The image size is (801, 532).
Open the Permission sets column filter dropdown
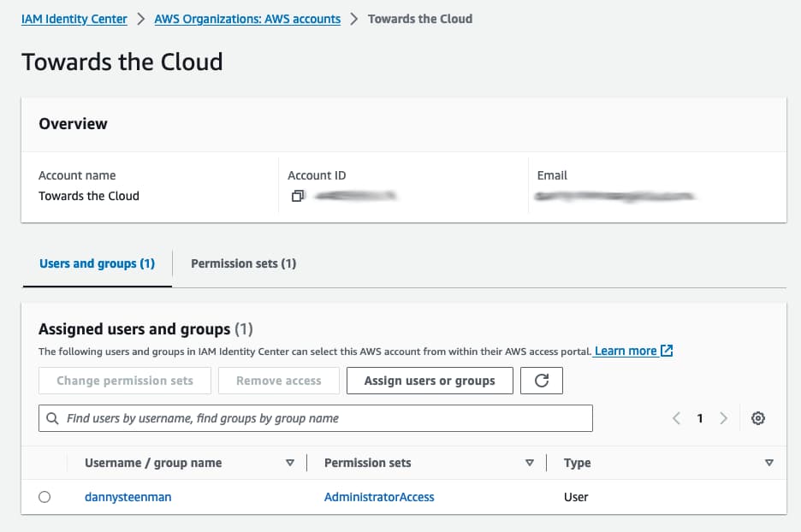click(x=530, y=462)
